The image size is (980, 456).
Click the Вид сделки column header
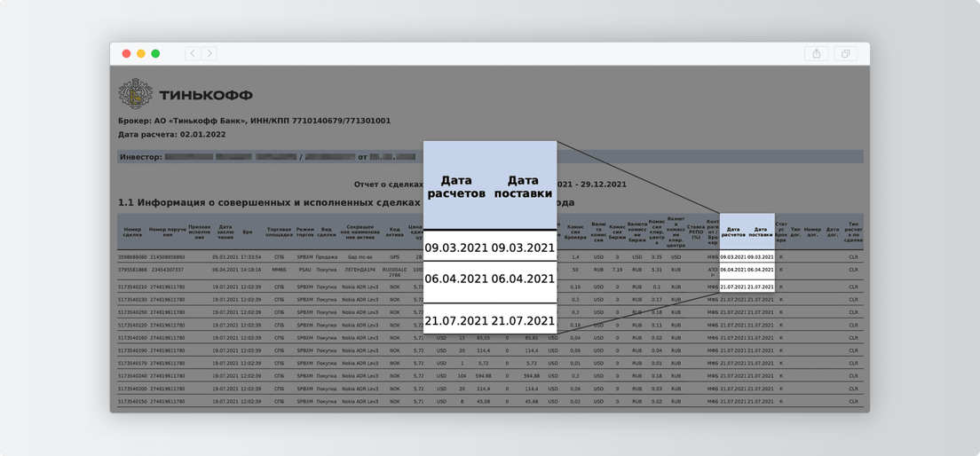327,232
